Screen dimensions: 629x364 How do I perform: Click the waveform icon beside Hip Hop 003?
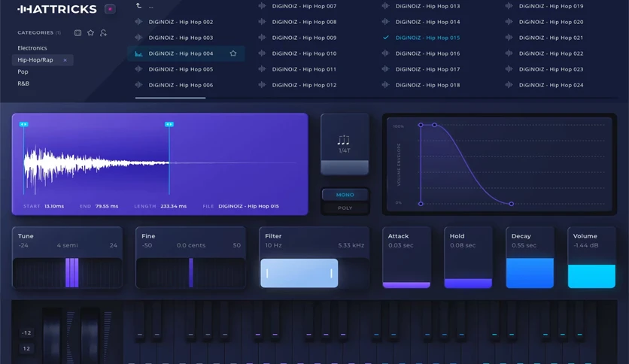tap(138, 38)
